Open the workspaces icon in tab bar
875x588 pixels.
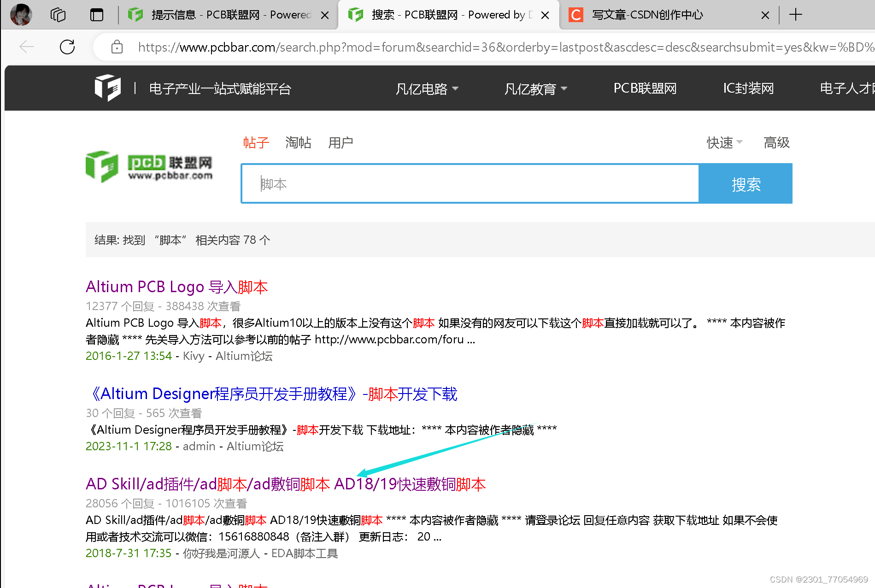point(58,15)
